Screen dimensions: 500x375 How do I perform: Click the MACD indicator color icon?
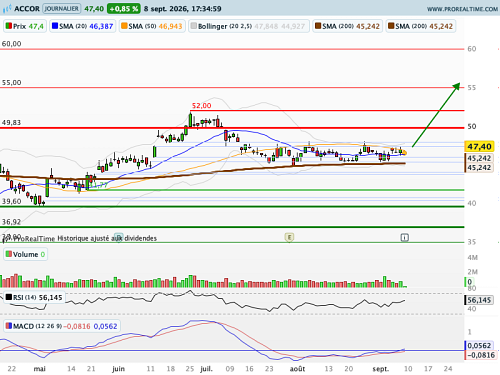click(x=9, y=326)
